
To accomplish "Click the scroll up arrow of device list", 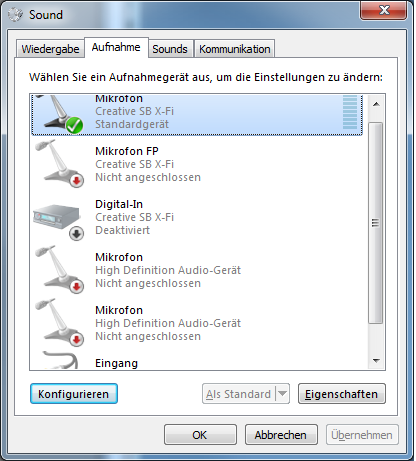I will tap(376, 104).
